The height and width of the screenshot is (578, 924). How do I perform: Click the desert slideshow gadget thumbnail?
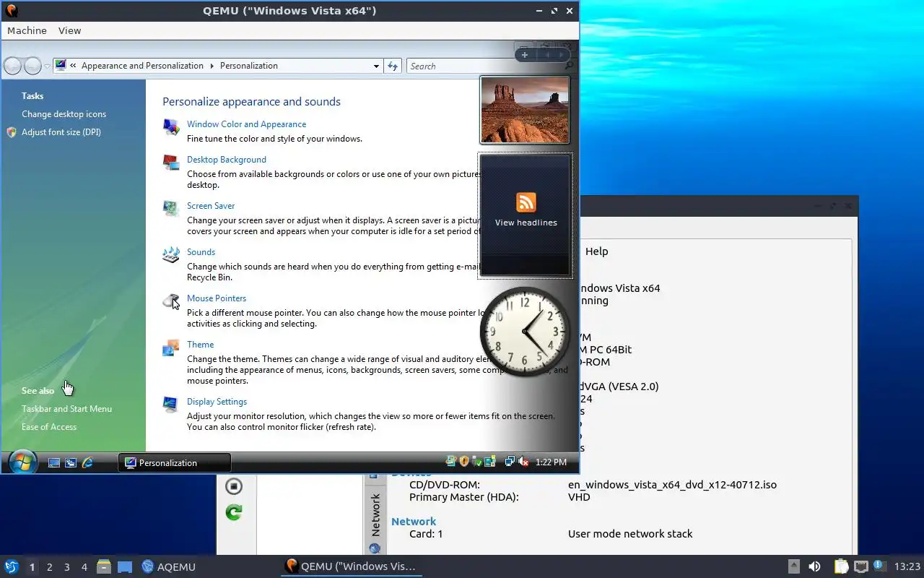click(525, 111)
